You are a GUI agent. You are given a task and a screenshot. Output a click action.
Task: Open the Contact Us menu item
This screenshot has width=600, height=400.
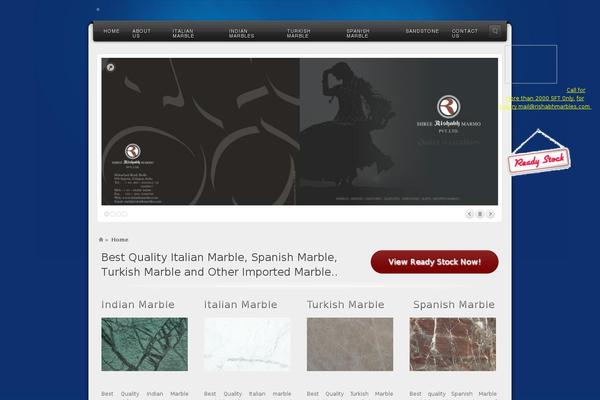click(465, 33)
